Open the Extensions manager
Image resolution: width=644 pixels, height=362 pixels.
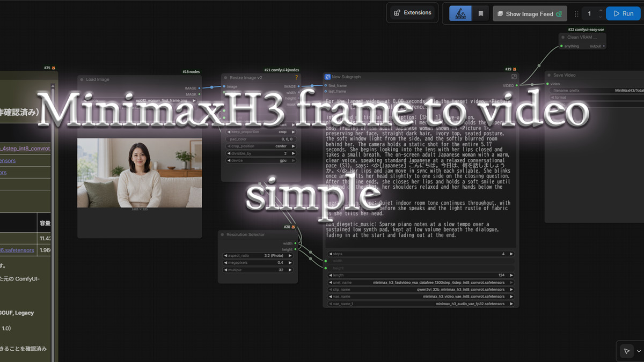[x=412, y=13]
